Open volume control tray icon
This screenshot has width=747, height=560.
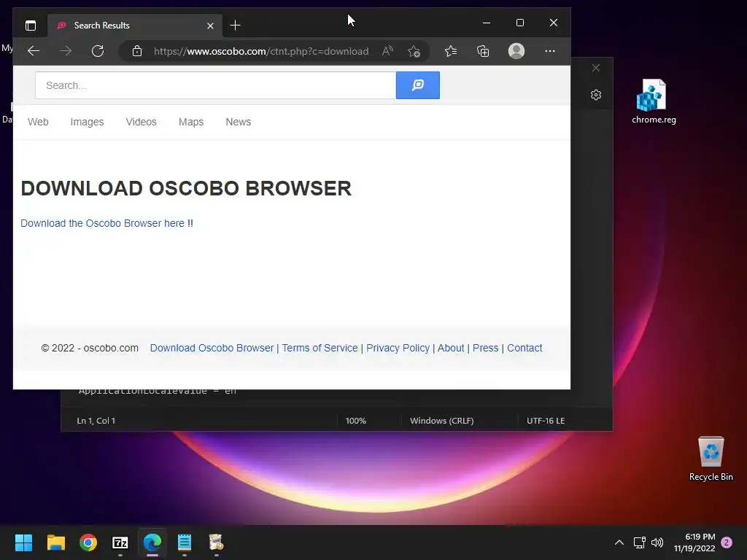point(657,542)
